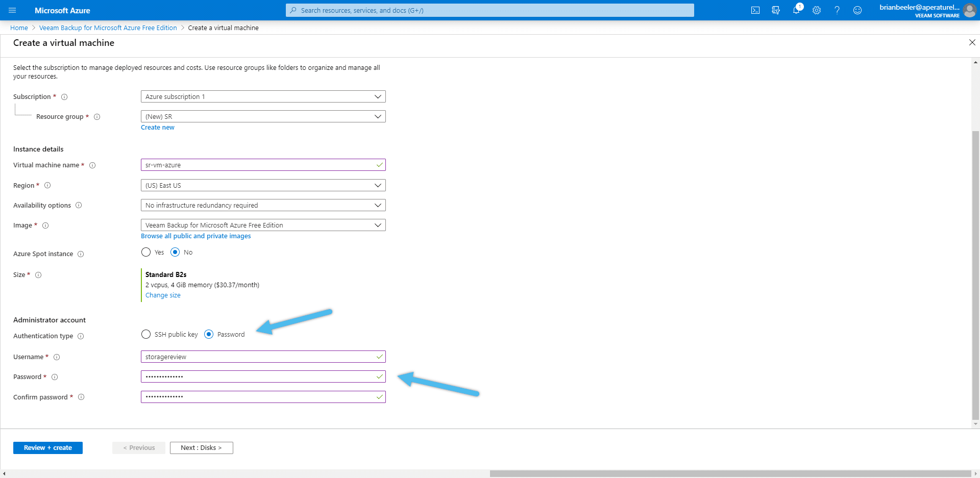Open Veeam Backup for Microsoft Azure breadcrumb

tap(108, 28)
